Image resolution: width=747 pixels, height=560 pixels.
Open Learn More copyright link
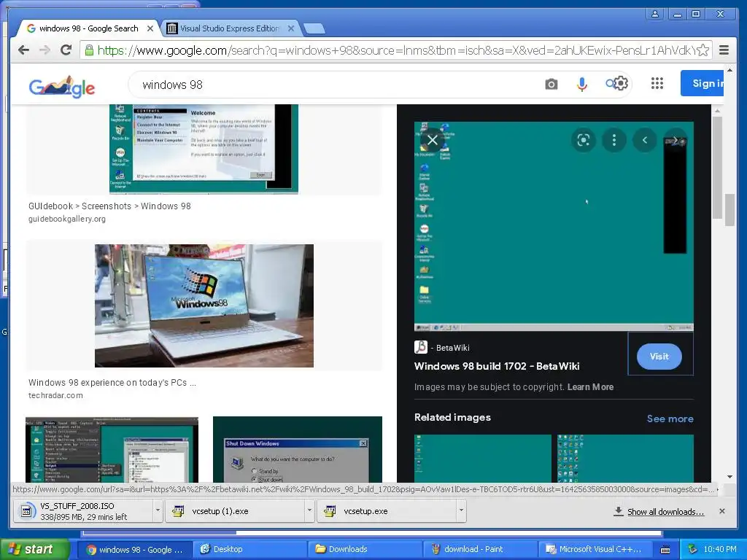590,386
